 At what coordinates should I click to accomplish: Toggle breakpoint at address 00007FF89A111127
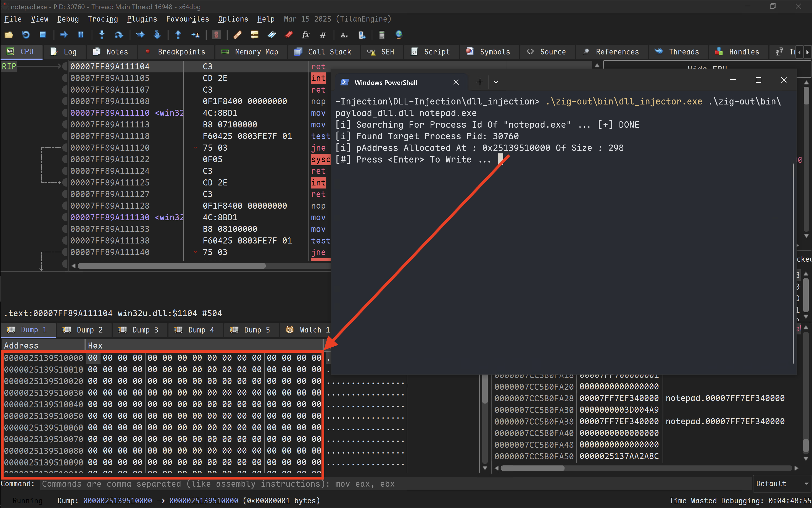(65, 194)
